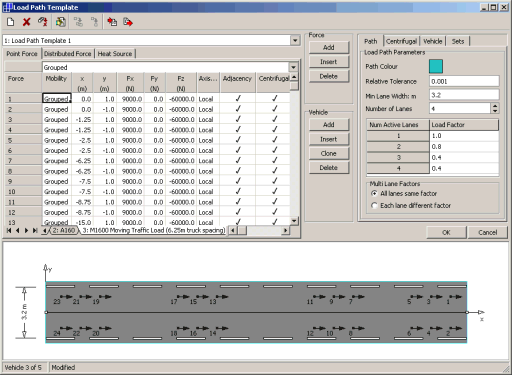Decrease Number of Lanes with down arrow
This screenshot has height=375, width=512.
click(495, 111)
